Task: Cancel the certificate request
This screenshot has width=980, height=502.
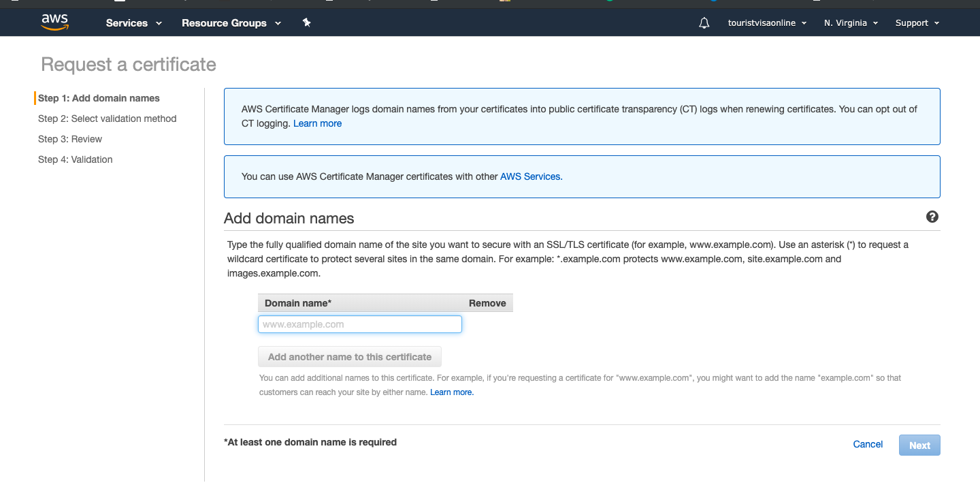Action: (x=868, y=444)
